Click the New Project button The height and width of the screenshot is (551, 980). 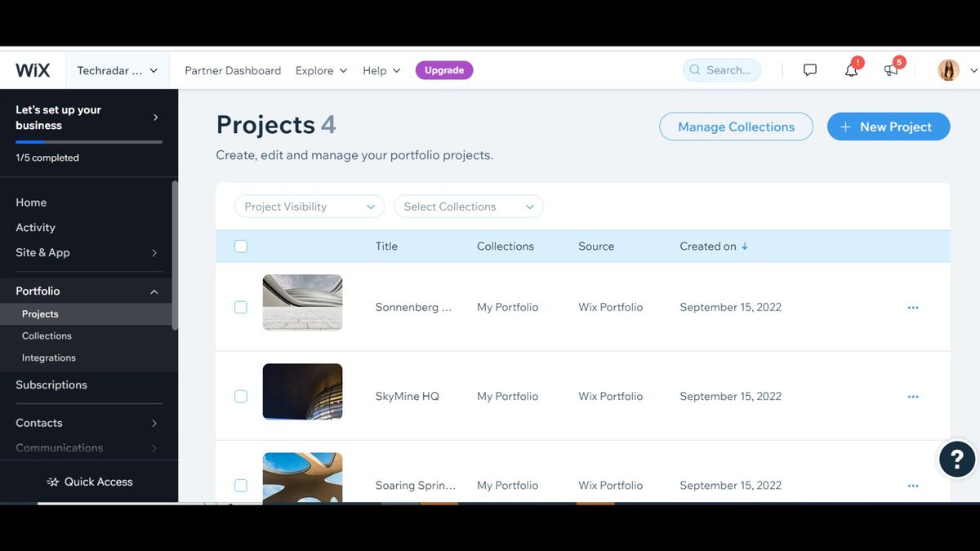pyautogui.click(x=889, y=127)
